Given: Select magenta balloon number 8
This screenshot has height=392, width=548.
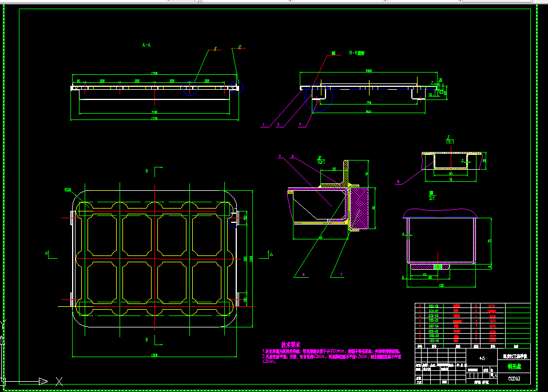Looking at the screenshot, I should [398, 182].
